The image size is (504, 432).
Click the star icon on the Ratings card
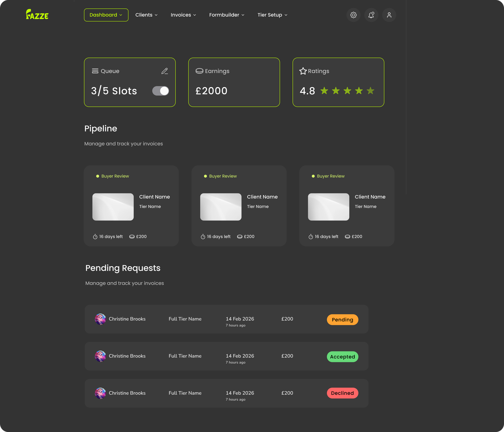pyautogui.click(x=303, y=71)
